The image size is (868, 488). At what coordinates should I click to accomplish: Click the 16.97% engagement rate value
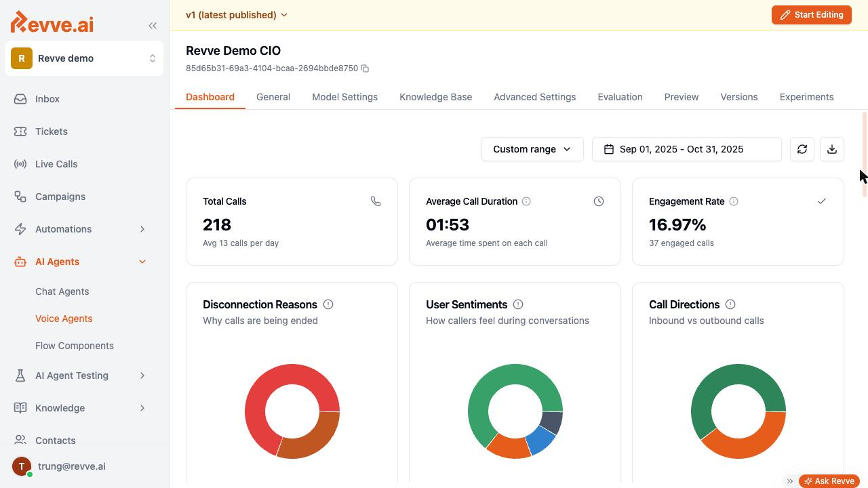coord(677,224)
